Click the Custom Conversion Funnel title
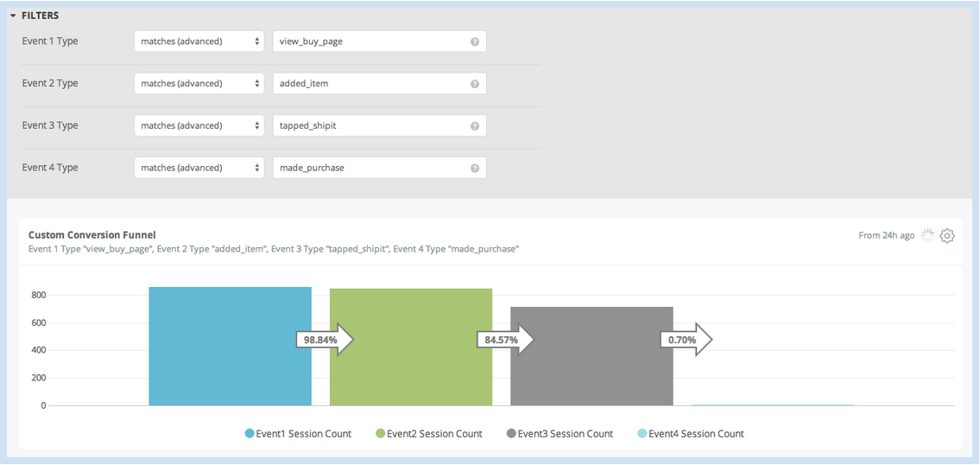This screenshot has height=465, width=980. click(92, 235)
